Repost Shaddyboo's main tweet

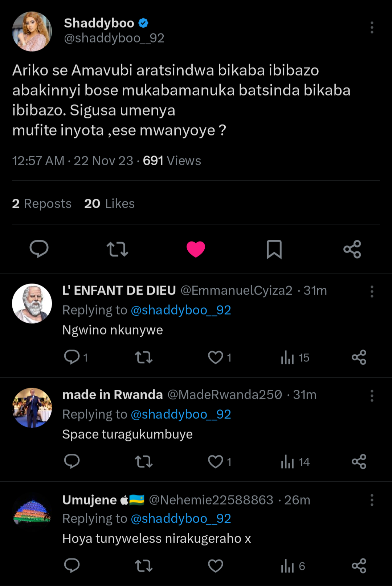117,249
